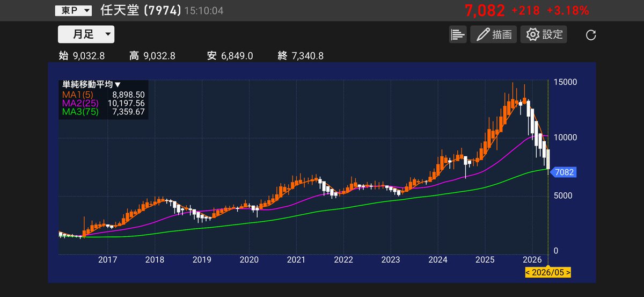Open the 設定 settings button
644x297 pixels.
(545, 35)
